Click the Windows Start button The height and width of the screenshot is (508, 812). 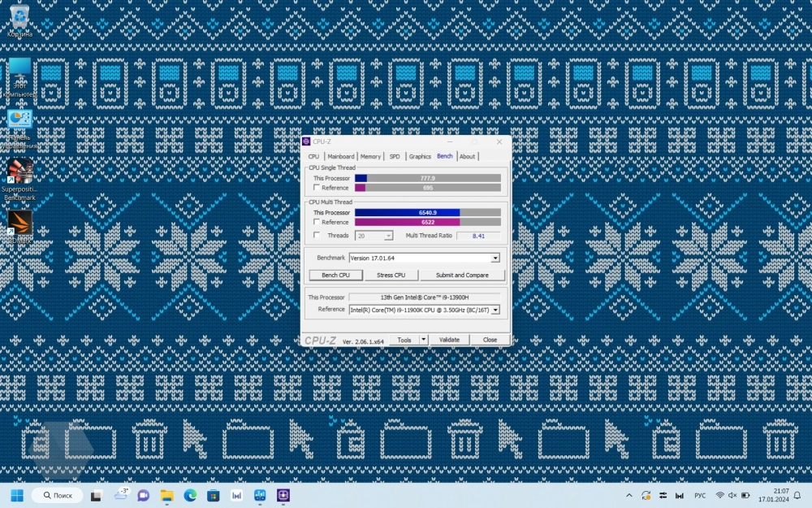(x=16, y=495)
